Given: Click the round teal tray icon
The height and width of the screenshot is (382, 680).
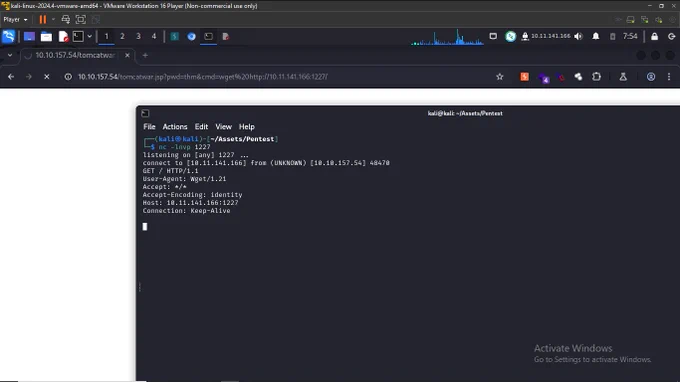Looking at the screenshot, I should (510, 36).
